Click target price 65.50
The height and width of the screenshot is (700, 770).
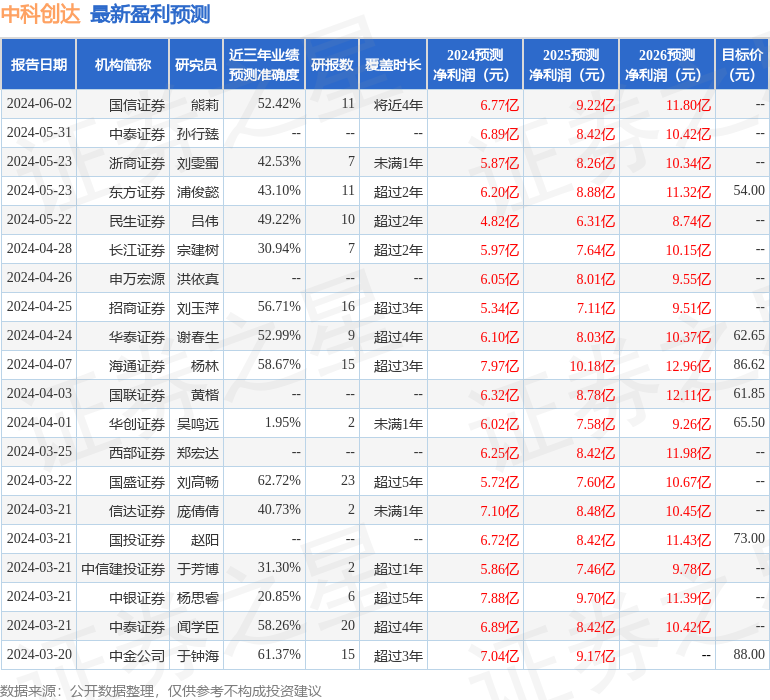tap(749, 422)
